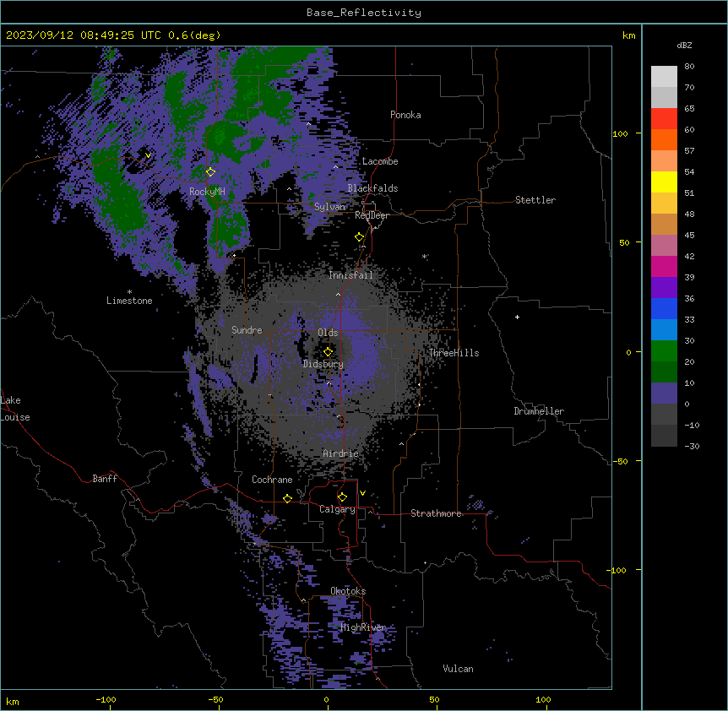Click the green 30 dBZ legend swatch
This screenshot has height=711, width=728.
664,351
